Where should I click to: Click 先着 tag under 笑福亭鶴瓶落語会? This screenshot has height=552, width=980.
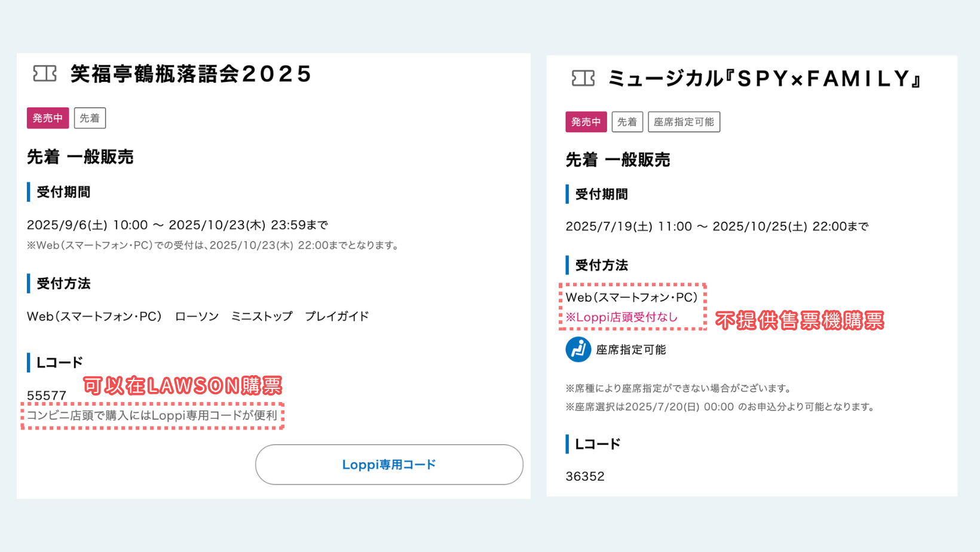tap(90, 118)
